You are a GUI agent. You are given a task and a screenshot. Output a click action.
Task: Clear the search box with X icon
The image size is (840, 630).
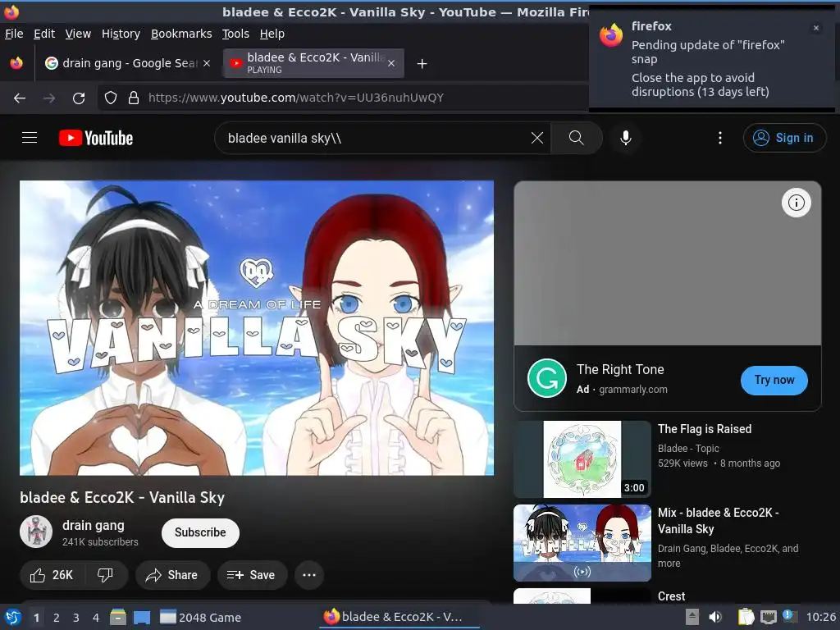[536, 138]
